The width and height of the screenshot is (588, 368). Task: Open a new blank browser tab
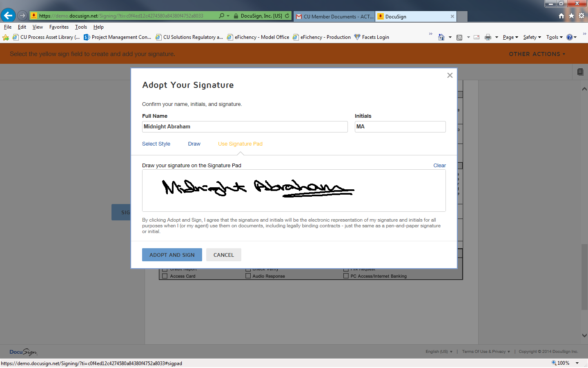click(462, 16)
